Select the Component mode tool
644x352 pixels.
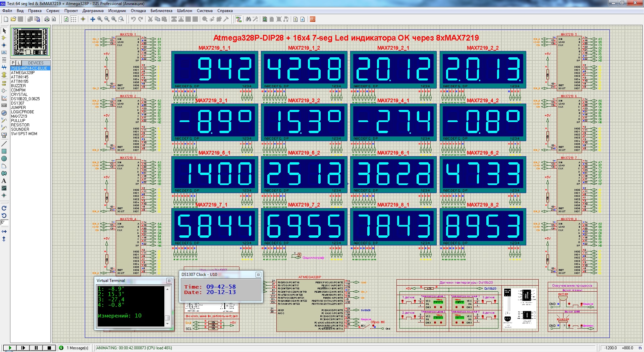point(4,38)
